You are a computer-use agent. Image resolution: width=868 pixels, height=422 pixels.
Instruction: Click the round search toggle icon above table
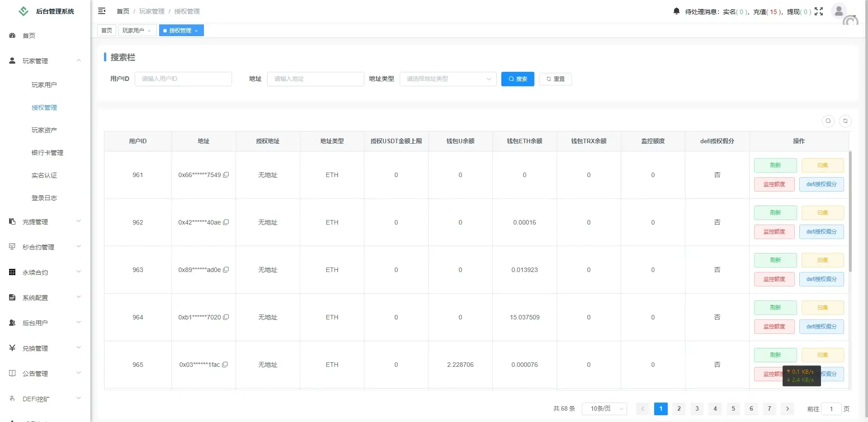click(828, 121)
